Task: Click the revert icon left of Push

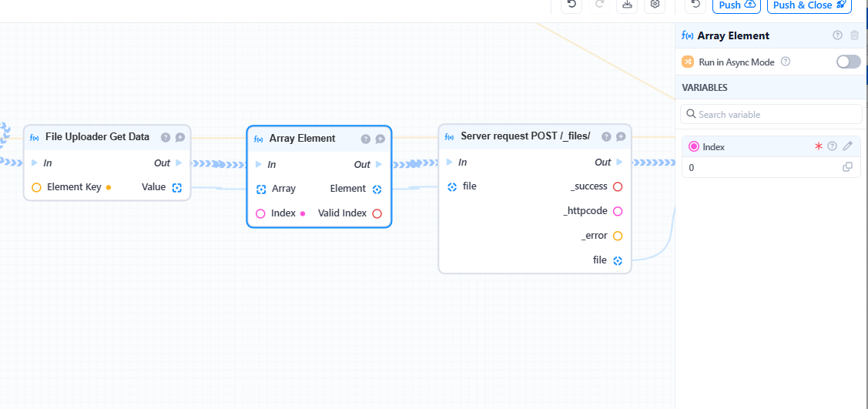Action: [x=695, y=5]
